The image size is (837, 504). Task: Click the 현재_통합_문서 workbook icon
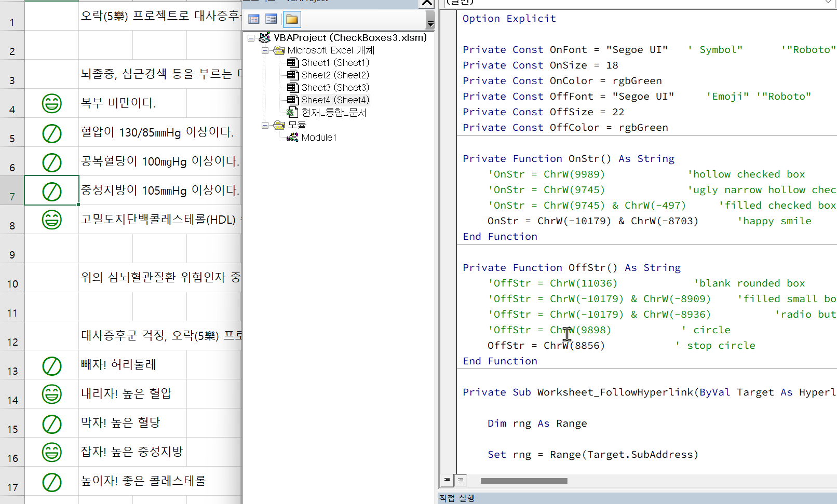[293, 113]
